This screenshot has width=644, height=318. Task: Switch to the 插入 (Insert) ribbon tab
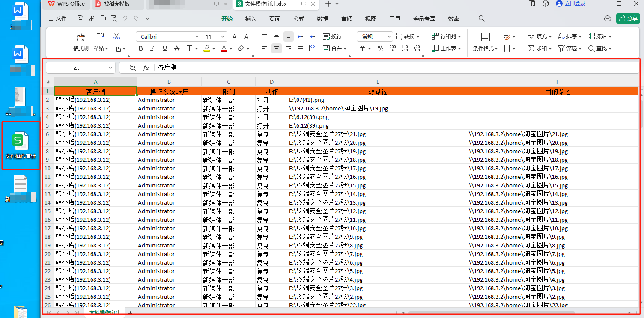[x=251, y=19]
